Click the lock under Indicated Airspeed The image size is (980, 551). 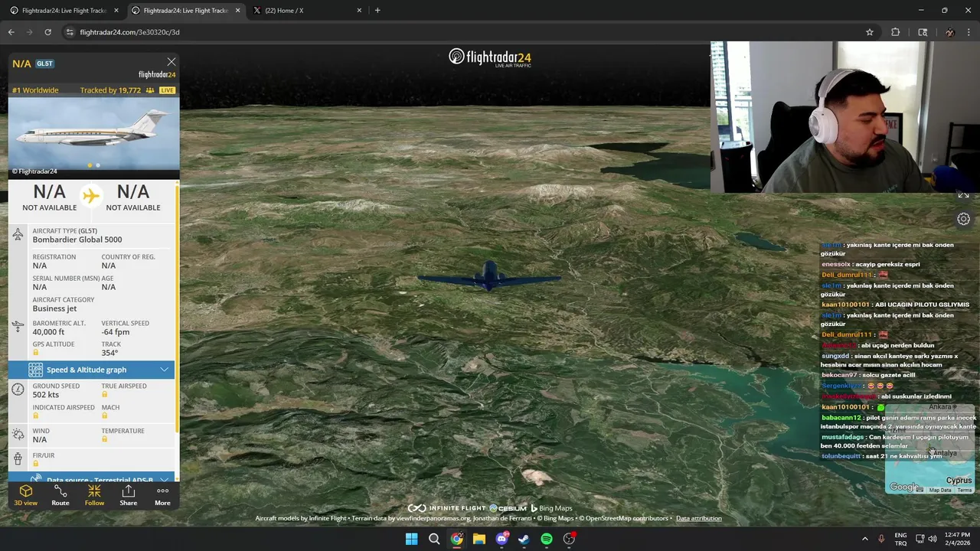click(x=36, y=416)
